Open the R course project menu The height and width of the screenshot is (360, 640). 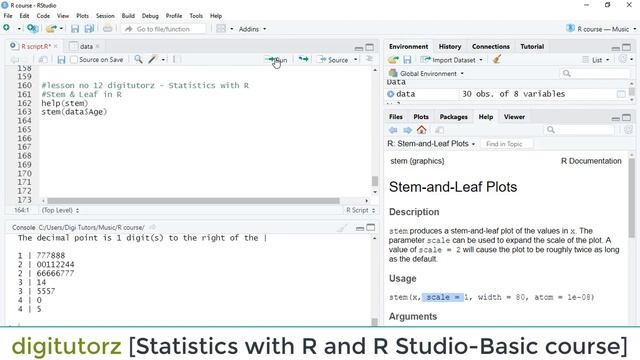601,29
